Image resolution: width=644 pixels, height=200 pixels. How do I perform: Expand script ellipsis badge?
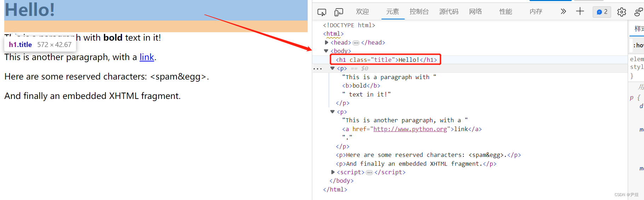[x=370, y=172]
